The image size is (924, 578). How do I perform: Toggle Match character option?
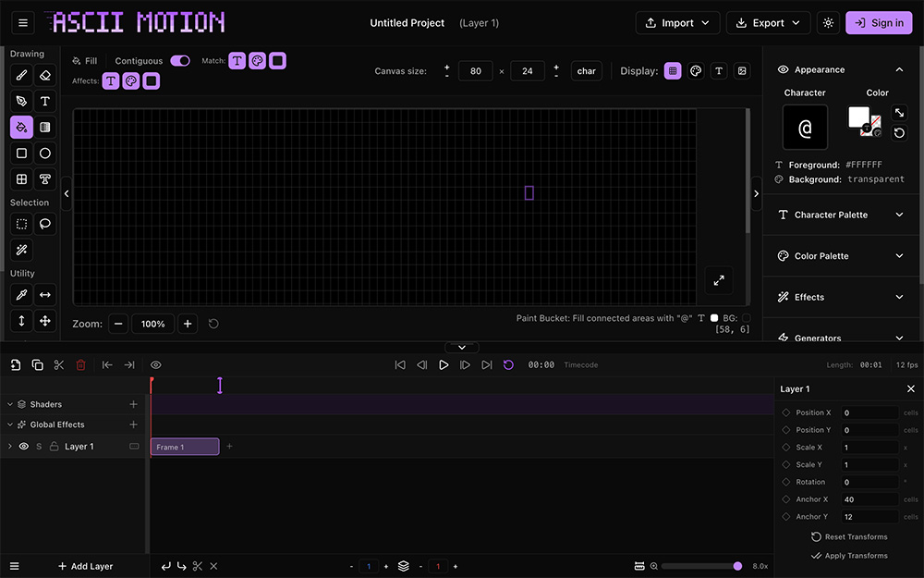point(237,61)
